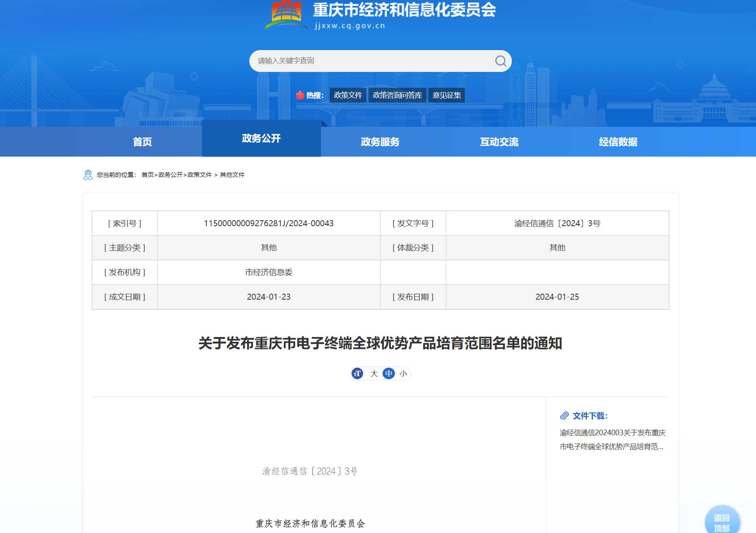Viewport: 756px width, 533px height.
Task: Switch to 政务服务 navigation tab
Action: [380, 142]
